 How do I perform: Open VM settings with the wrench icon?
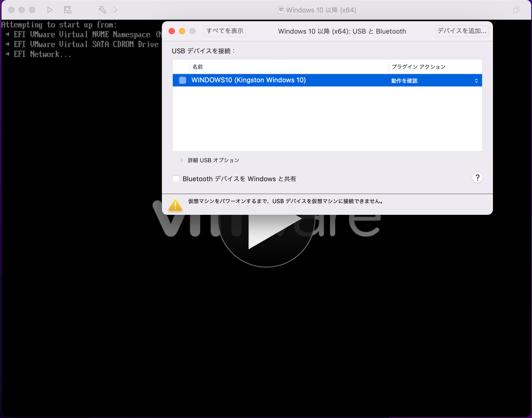[102, 10]
